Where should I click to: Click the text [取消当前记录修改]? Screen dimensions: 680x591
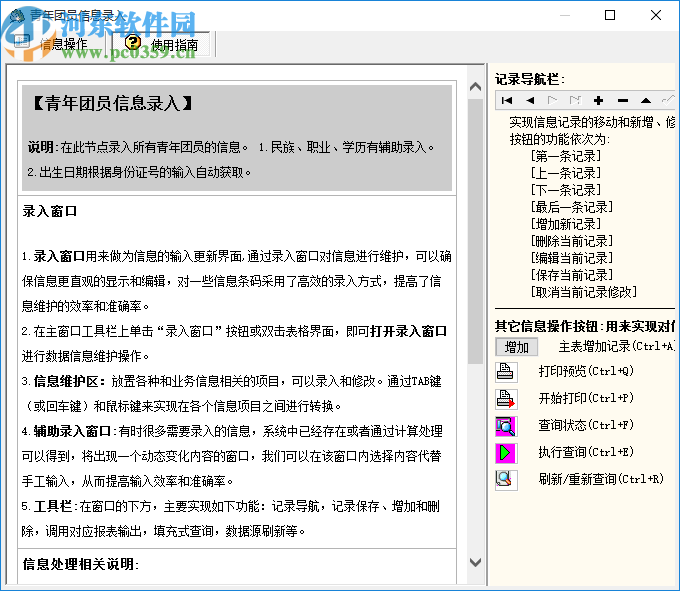pos(584,292)
